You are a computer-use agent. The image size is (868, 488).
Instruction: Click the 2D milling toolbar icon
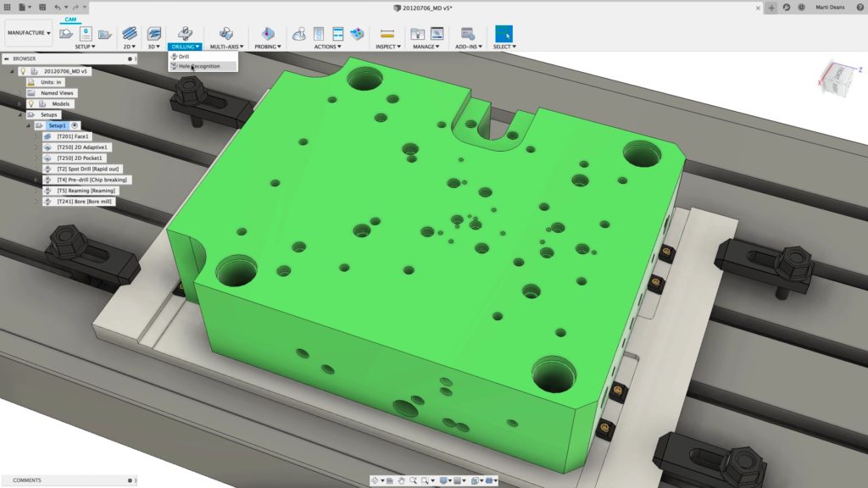point(130,34)
